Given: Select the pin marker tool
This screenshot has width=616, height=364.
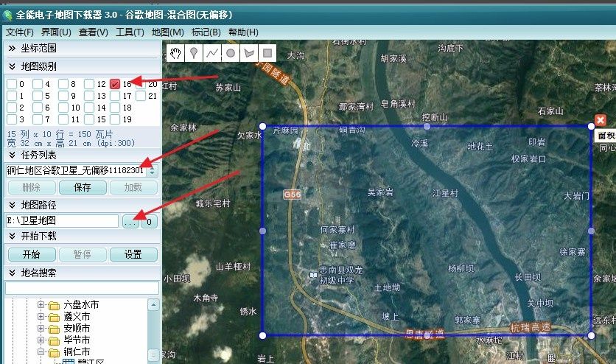Looking at the screenshot, I should point(194,53).
